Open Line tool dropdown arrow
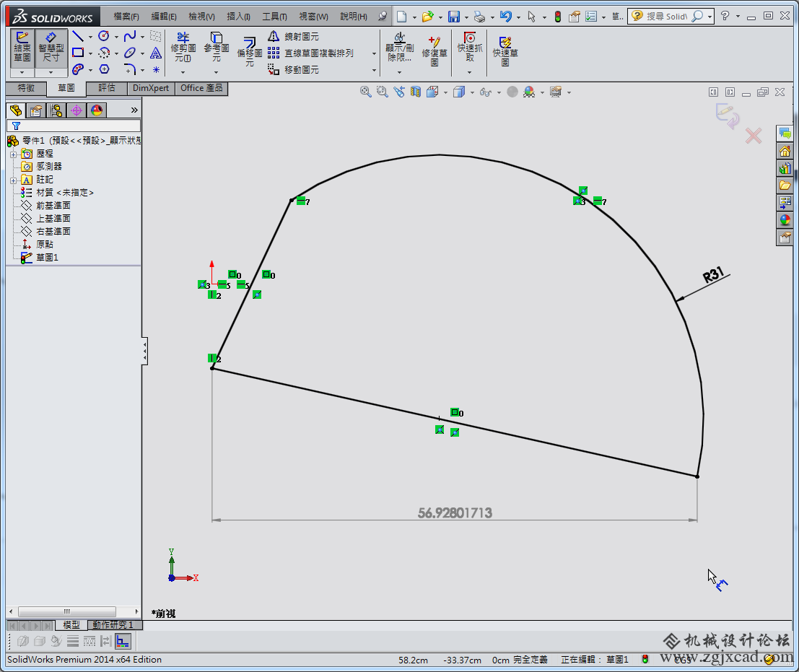Screen dimensions: 799x672 point(90,37)
